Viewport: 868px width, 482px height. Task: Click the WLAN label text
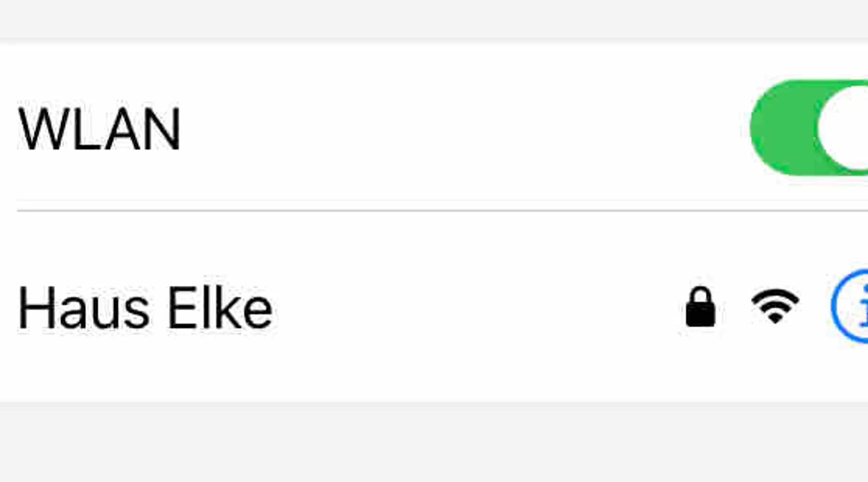[x=99, y=129]
